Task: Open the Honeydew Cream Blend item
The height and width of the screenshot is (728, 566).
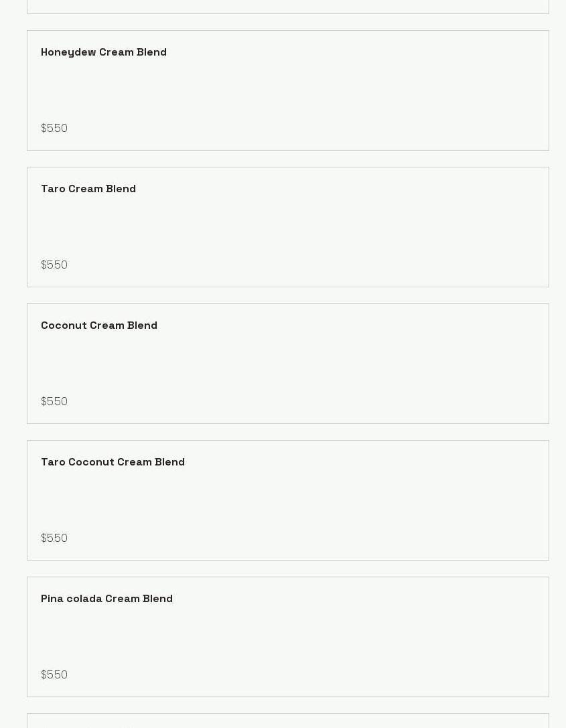Action: point(104,52)
